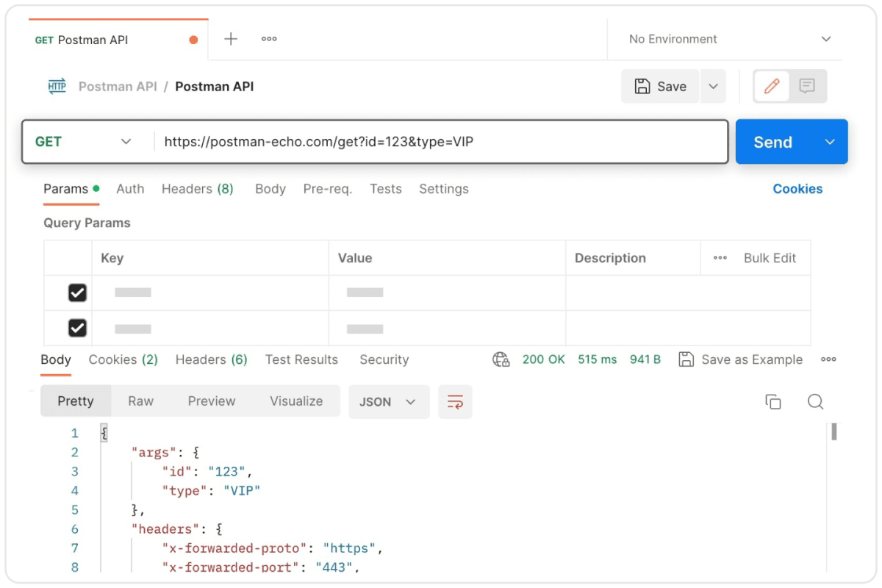Screen dimensions: 882x588
Task: Select the Raw response view tab
Action: click(x=140, y=401)
